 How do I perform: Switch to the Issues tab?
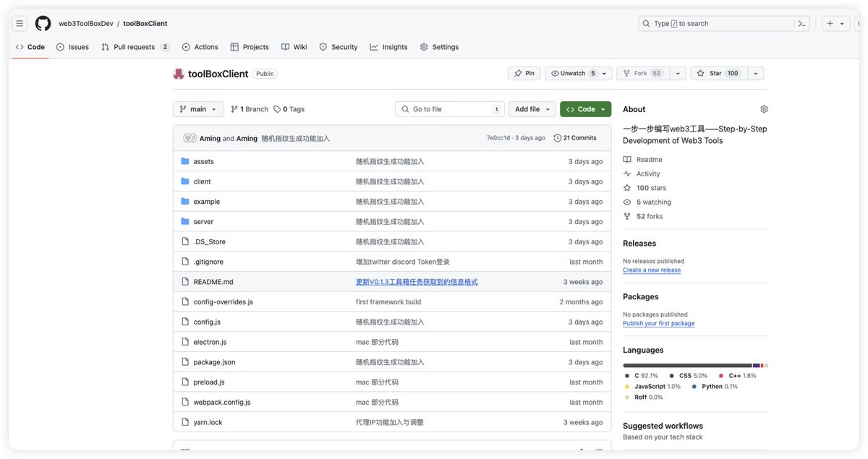click(x=72, y=47)
